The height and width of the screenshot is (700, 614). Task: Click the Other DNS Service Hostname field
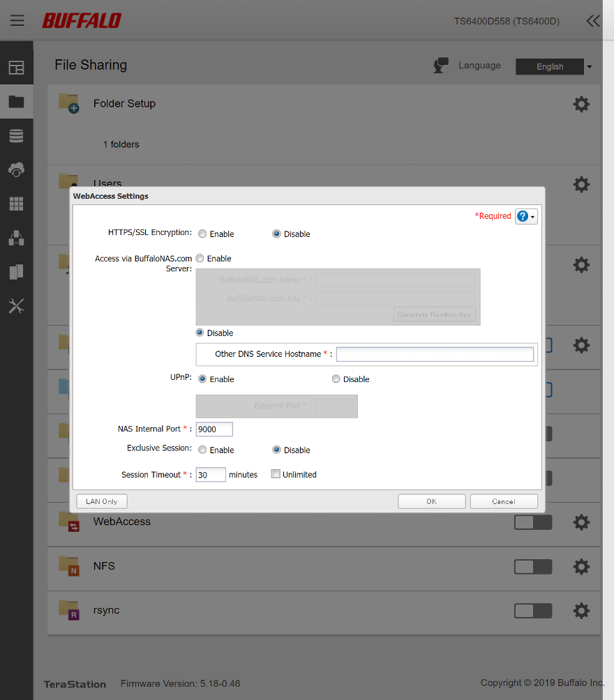click(x=435, y=354)
